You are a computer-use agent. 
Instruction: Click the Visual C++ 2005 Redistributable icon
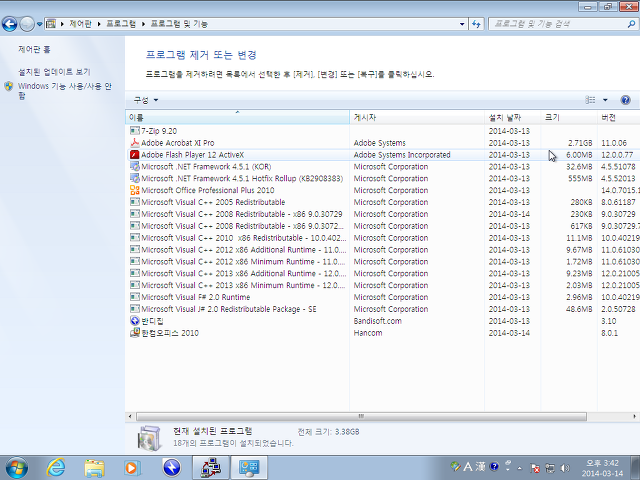click(x=135, y=202)
